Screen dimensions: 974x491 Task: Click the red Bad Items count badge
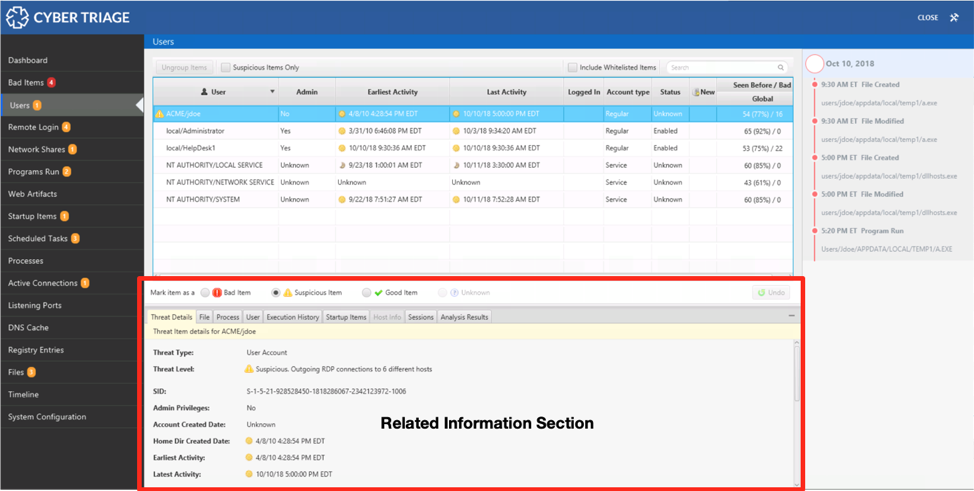coord(51,83)
